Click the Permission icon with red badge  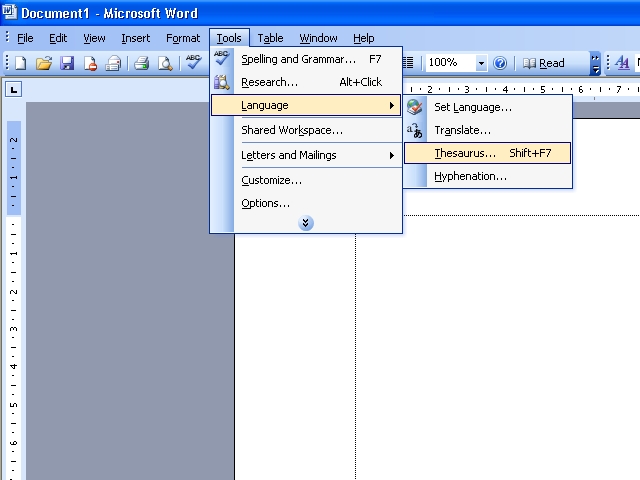90,63
